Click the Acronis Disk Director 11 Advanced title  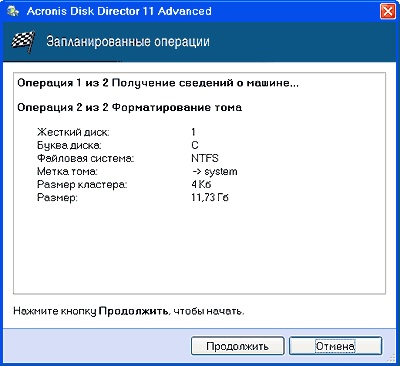(x=119, y=11)
